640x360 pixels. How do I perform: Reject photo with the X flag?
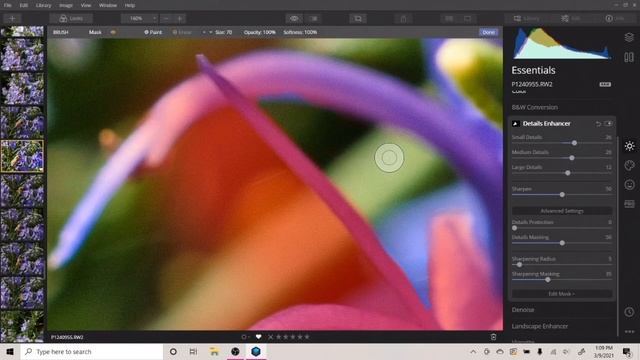click(x=270, y=337)
